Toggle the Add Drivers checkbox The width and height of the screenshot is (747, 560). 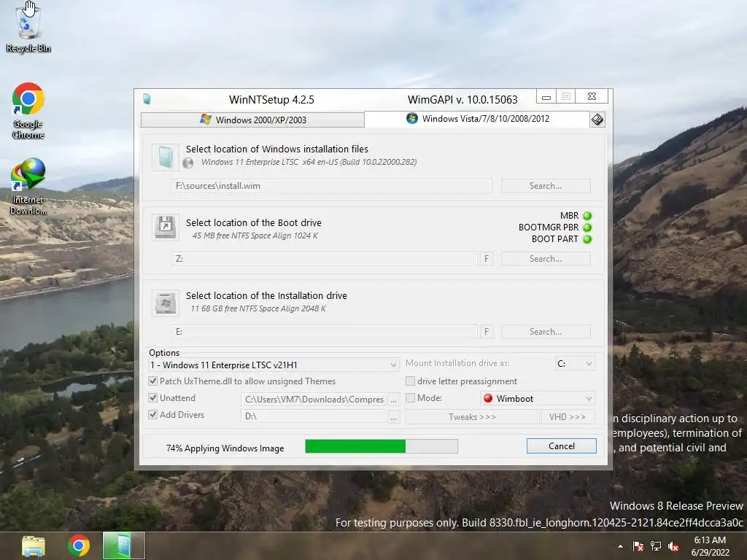coord(153,414)
